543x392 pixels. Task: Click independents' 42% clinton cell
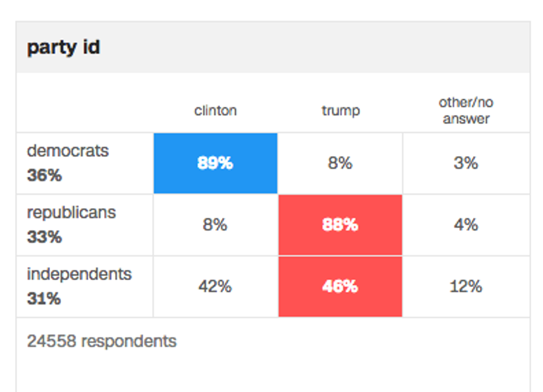point(215,287)
